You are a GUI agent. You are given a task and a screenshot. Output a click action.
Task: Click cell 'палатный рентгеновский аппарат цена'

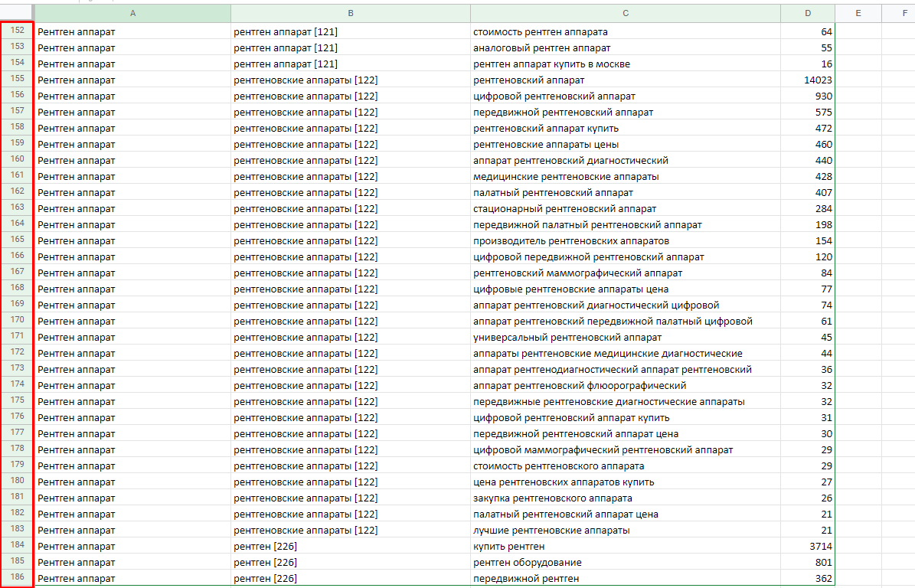[625, 514]
